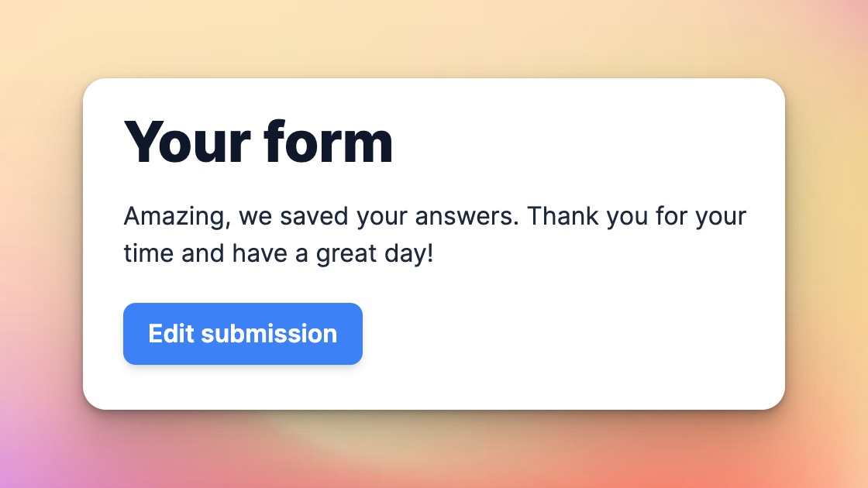Click the gradient background above the card
868x488 pixels.
click(434, 39)
